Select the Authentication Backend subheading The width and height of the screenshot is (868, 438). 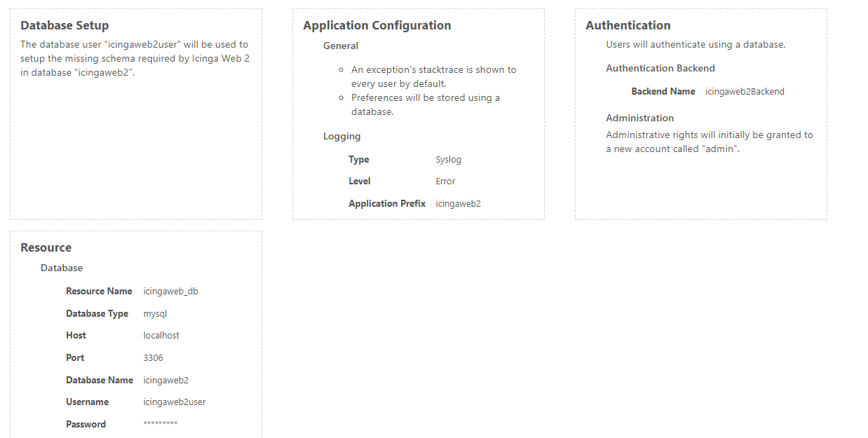[660, 68]
